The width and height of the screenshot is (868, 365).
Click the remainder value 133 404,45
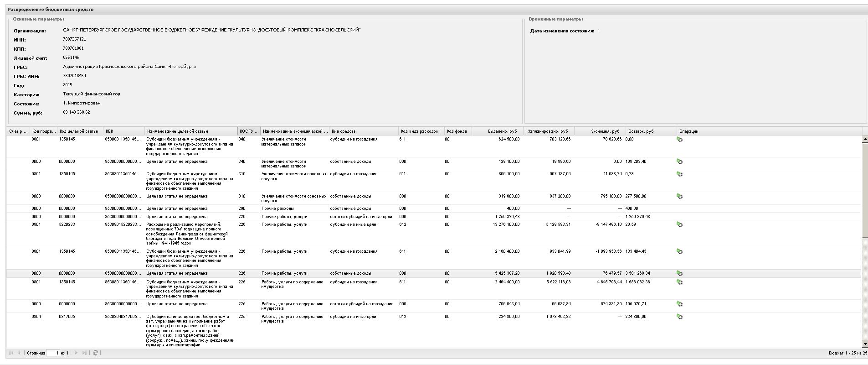pos(636,251)
